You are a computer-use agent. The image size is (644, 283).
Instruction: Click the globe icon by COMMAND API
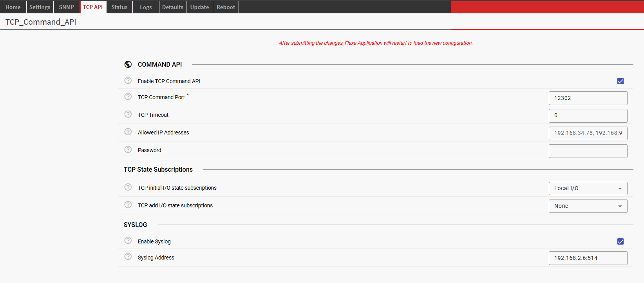128,64
